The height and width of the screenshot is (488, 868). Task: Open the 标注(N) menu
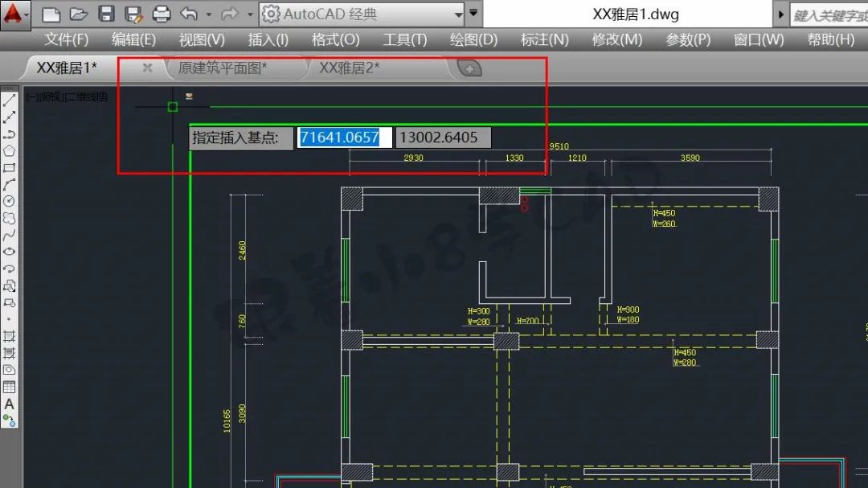(x=544, y=39)
